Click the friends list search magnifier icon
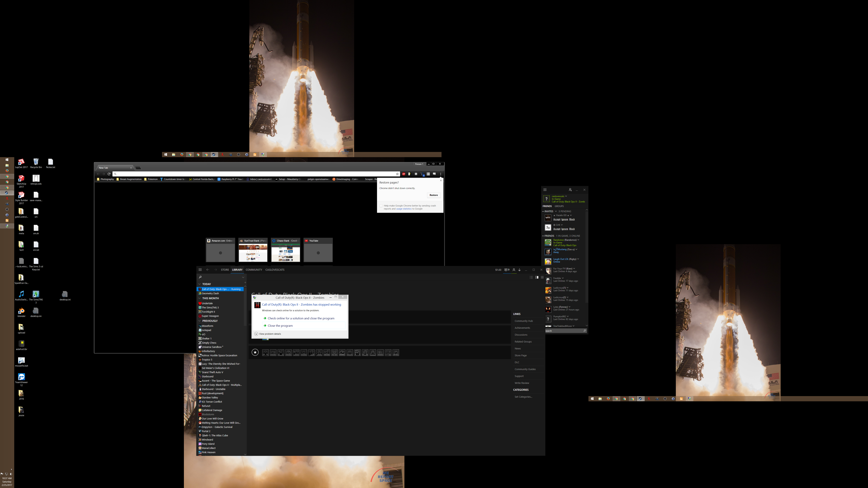Screen dimensions: 868x488 (585, 331)
